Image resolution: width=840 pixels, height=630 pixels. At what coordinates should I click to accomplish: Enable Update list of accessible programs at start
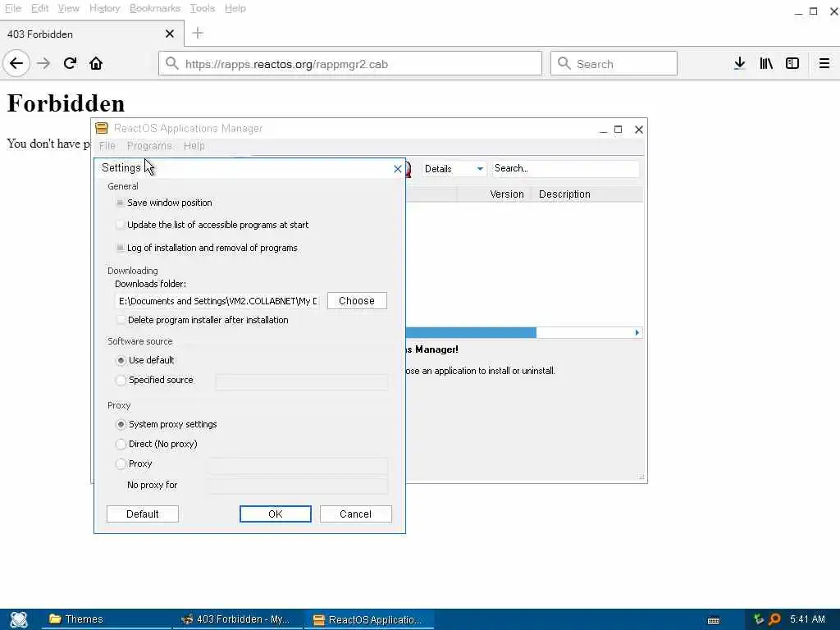(x=120, y=225)
